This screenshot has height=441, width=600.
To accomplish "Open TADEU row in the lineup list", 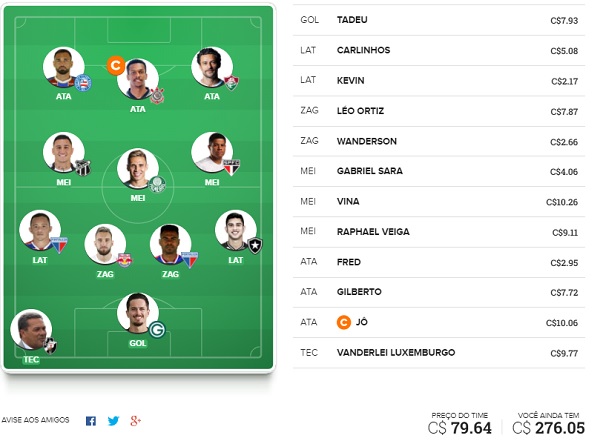I will pos(439,20).
